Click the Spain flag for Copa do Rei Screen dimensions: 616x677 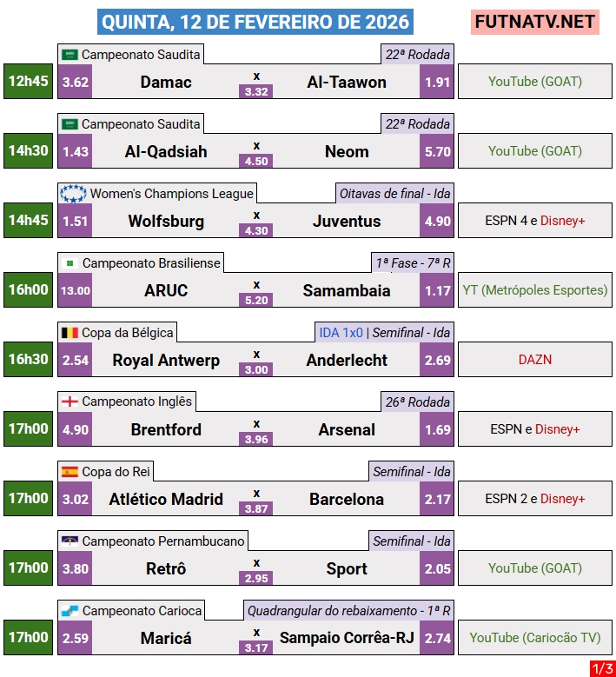70,472
